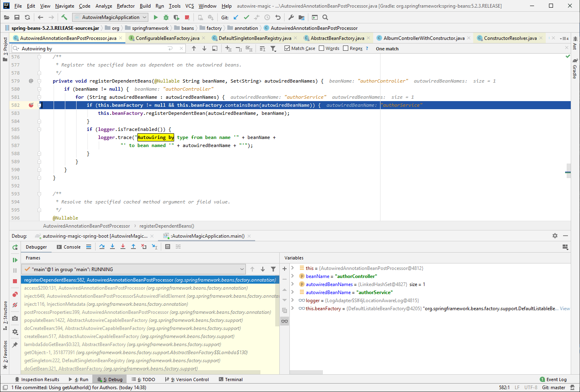Click inside the find field containing 'Autowiring by'
The image size is (580, 392).
[x=81, y=48]
